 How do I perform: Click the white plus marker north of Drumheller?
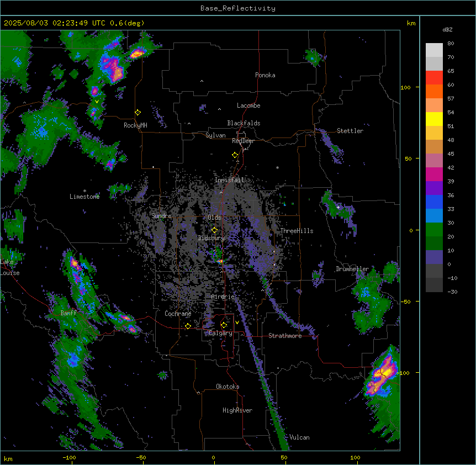338,207
